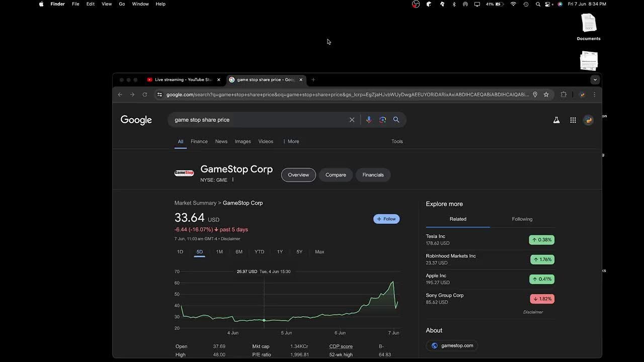This screenshot has width=644, height=362.
Task: View site information in address bar
Action: (x=159, y=95)
